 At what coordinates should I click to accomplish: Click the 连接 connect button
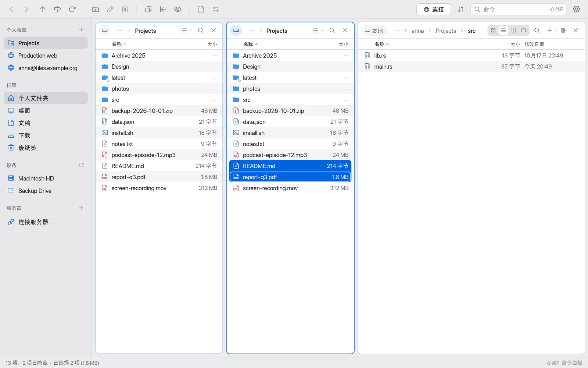[x=434, y=9]
